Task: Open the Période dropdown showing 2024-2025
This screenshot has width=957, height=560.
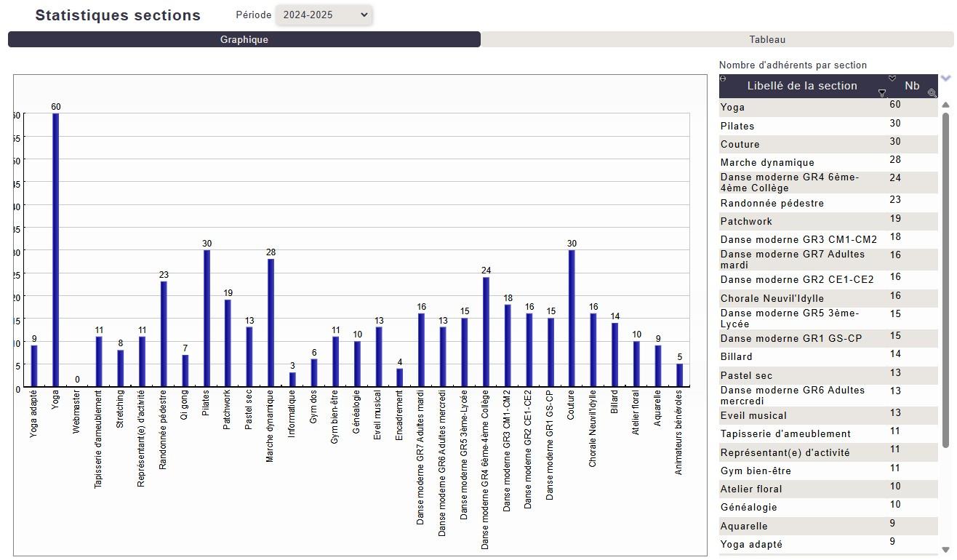Action: pyautogui.click(x=324, y=15)
